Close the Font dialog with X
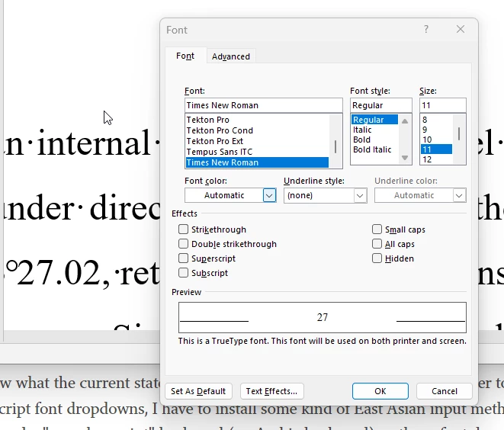 (461, 29)
